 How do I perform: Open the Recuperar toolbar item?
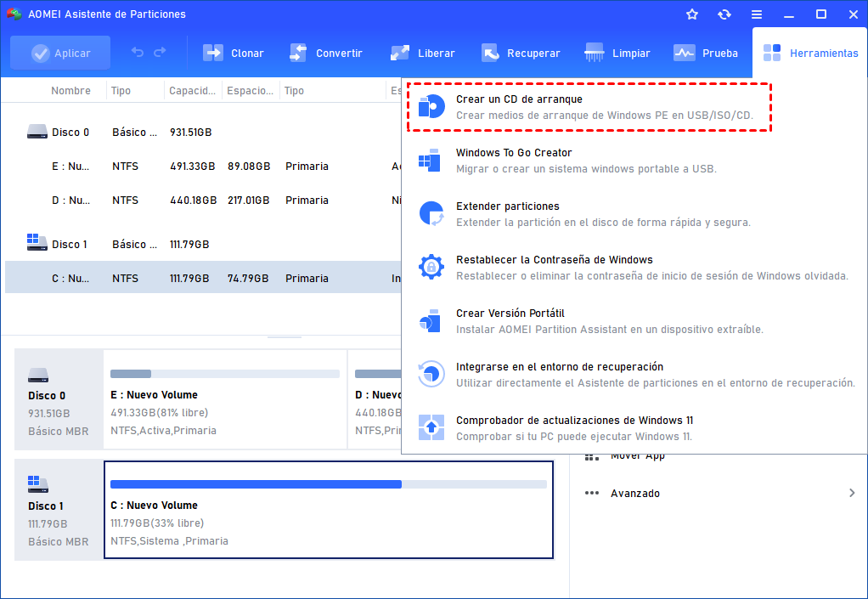click(521, 54)
